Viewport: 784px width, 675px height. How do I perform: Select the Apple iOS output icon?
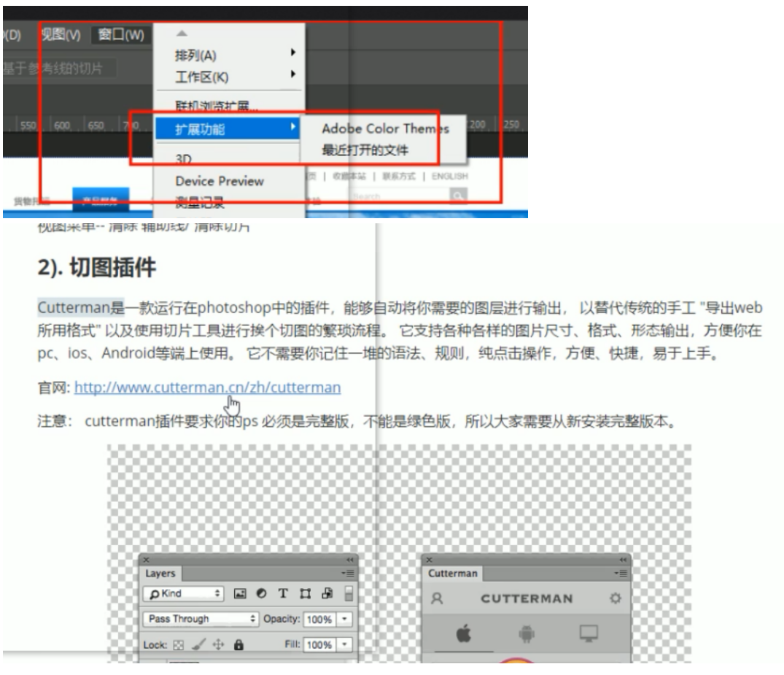pos(464,634)
